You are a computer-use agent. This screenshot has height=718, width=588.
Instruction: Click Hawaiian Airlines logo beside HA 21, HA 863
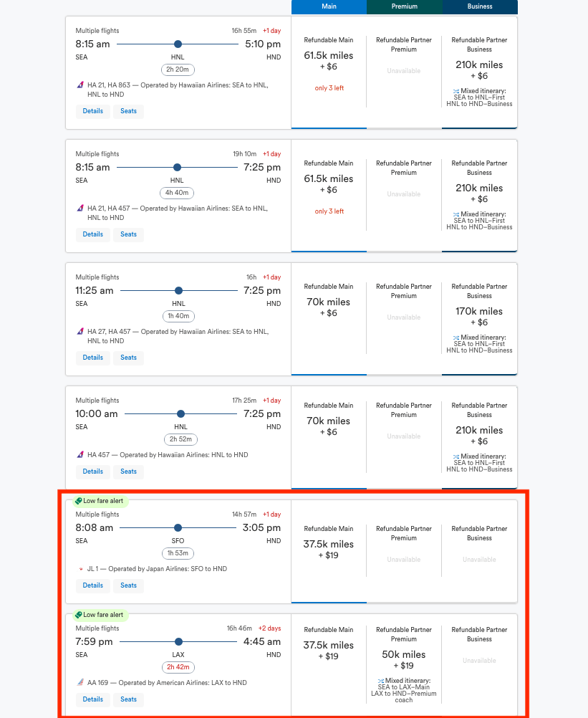80,85
